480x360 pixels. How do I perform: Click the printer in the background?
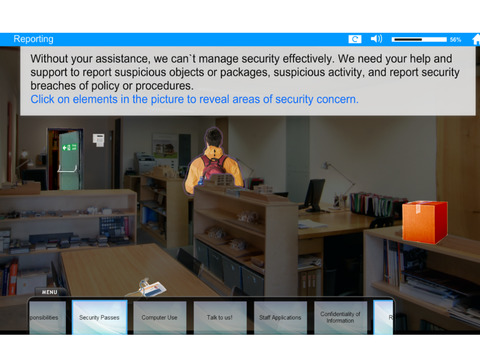(x=144, y=162)
